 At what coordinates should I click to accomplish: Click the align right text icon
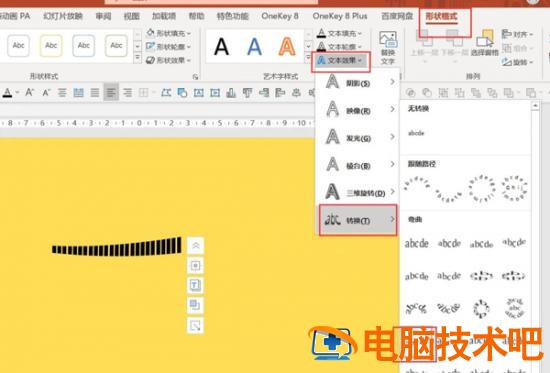click(128, 93)
